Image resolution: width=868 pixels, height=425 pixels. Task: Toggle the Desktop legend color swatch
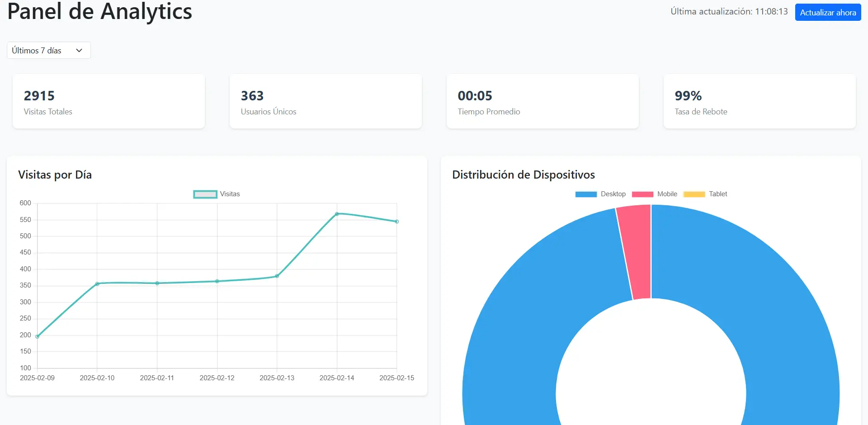pyautogui.click(x=586, y=194)
